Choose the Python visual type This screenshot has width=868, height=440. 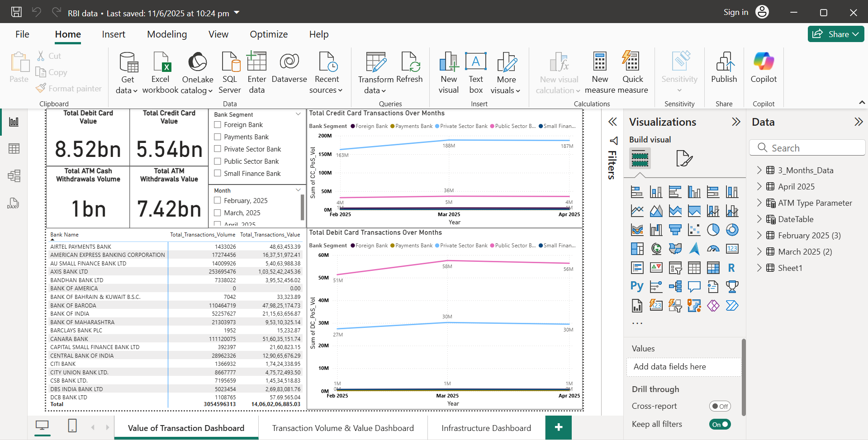point(637,286)
